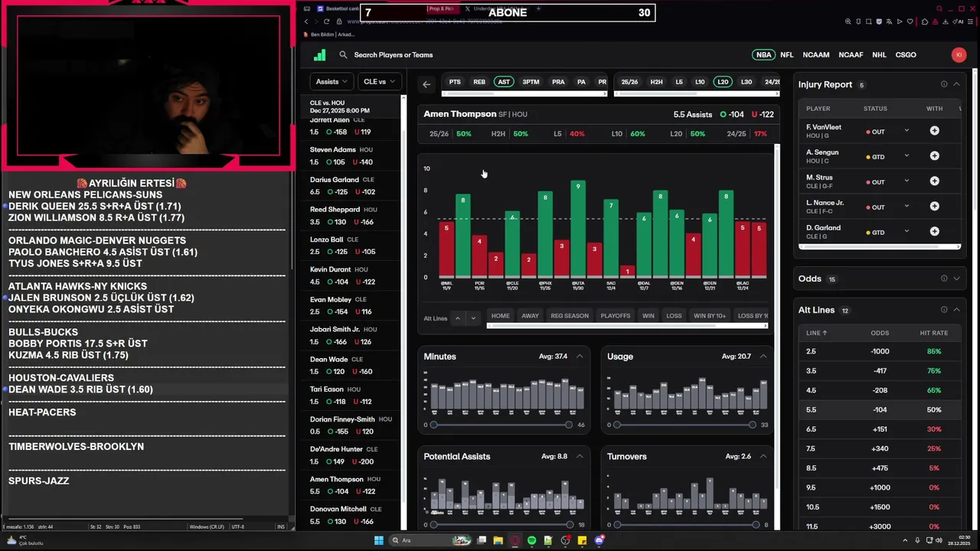Select the PTS stat pill
The width and height of the screenshot is (980, 551).
[455, 82]
